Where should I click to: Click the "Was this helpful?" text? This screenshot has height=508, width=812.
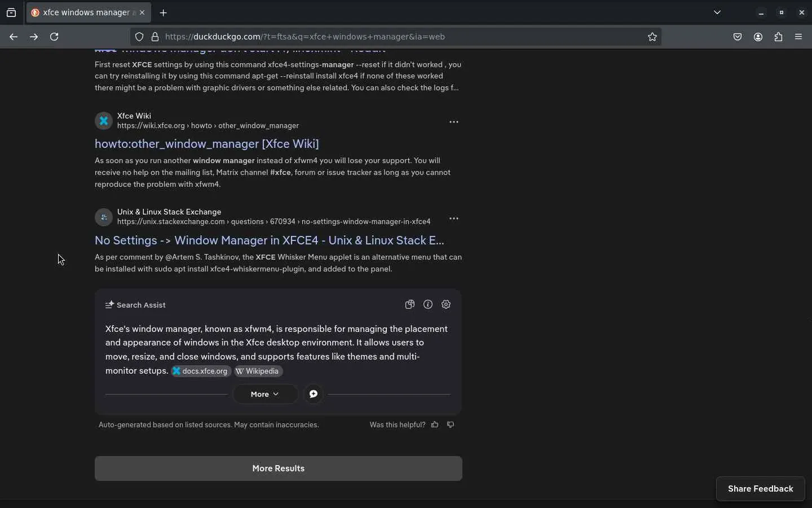398,425
